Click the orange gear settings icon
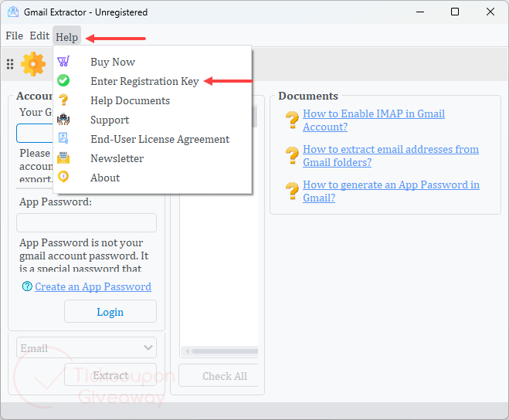The width and height of the screenshot is (509, 420). coord(33,64)
